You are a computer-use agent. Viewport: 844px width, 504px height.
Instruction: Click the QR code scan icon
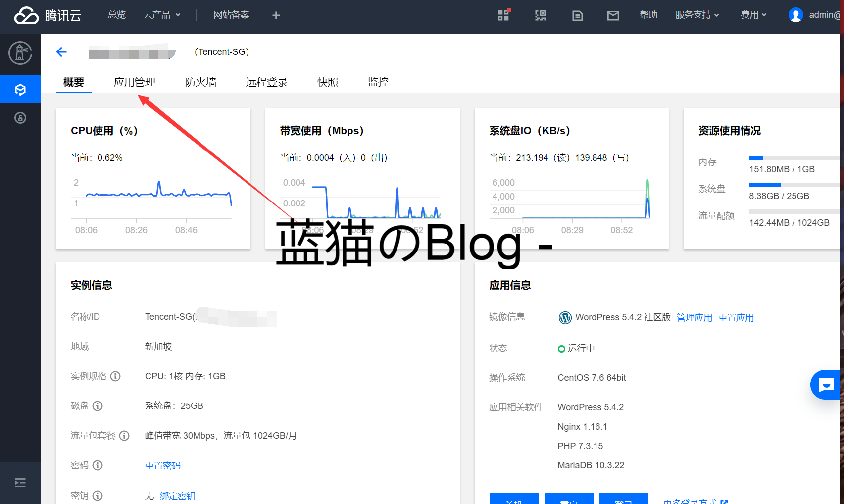tap(541, 15)
